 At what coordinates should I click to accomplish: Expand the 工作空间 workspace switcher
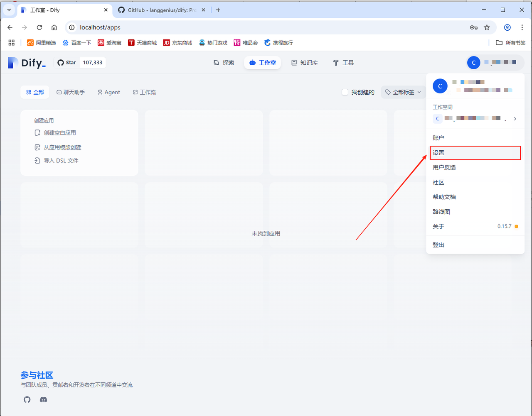[475, 118]
